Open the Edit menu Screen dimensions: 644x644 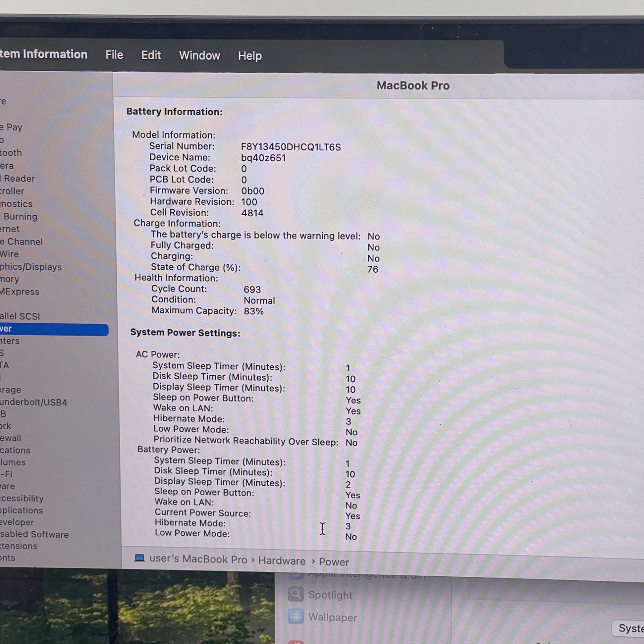[151, 55]
